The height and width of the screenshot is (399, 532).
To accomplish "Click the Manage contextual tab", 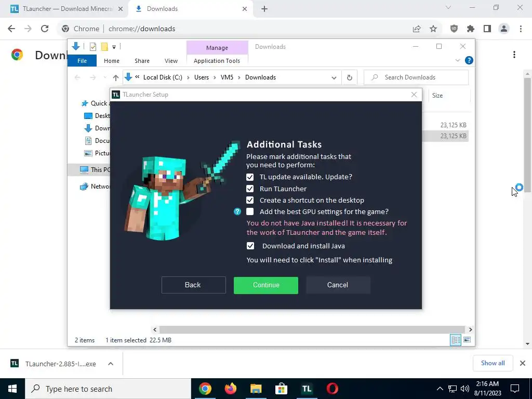I will [217, 48].
